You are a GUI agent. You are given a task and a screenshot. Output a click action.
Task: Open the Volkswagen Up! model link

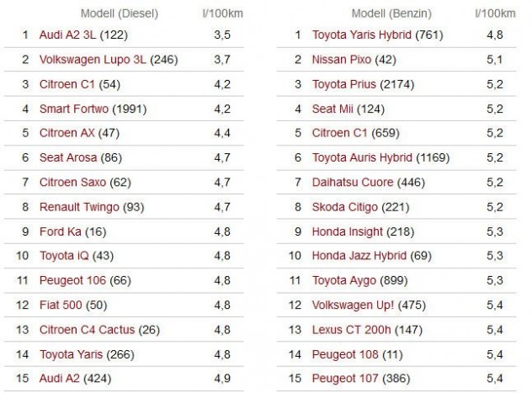point(349,304)
